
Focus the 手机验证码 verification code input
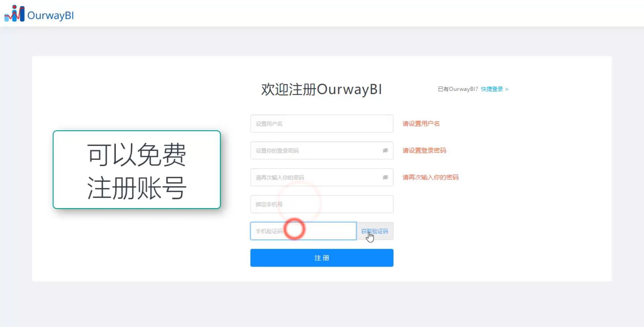(x=303, y=231)
